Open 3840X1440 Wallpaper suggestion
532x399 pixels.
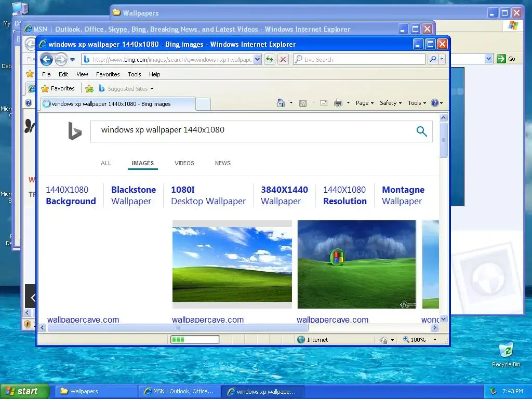tap(284, 195)
